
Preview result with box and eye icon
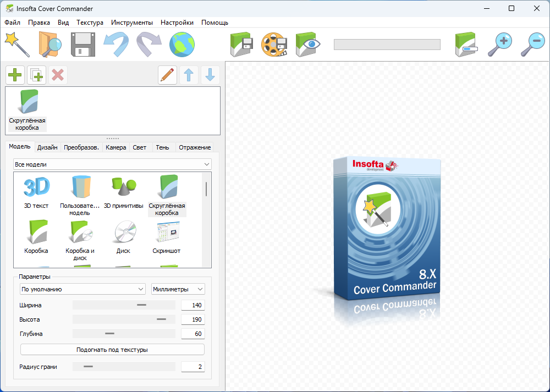pyautogui.click(x=307, y=44)
